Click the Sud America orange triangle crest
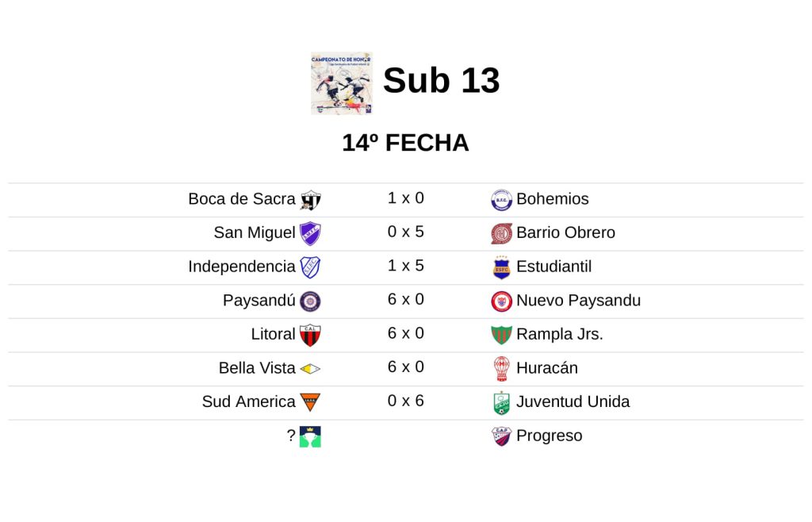812x522 pixels. [x=310, y=402]
